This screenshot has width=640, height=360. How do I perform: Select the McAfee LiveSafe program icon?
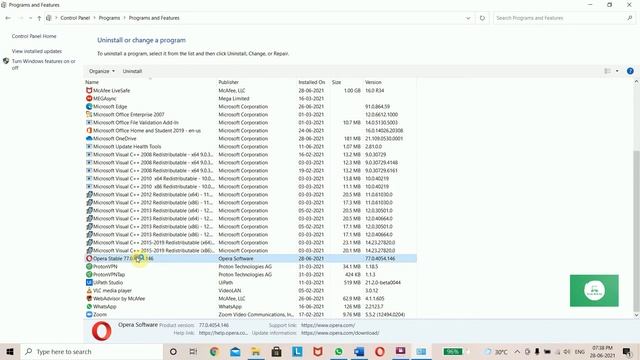(89, 91)
